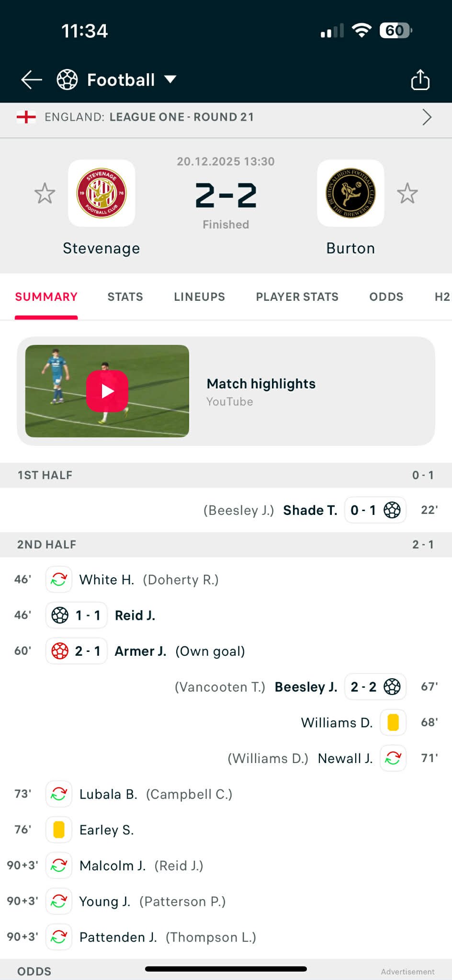Click the yellow card icon beside Williams D.
452x980 pixels.
tap(393, 722)
